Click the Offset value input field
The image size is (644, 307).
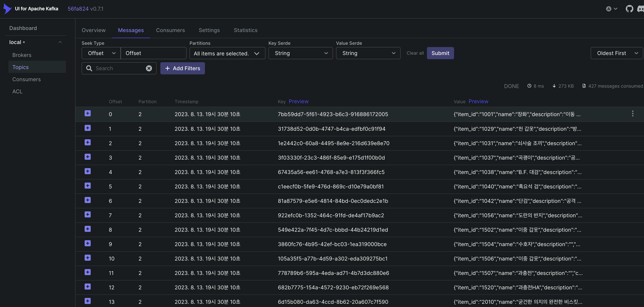click(153, 53)
